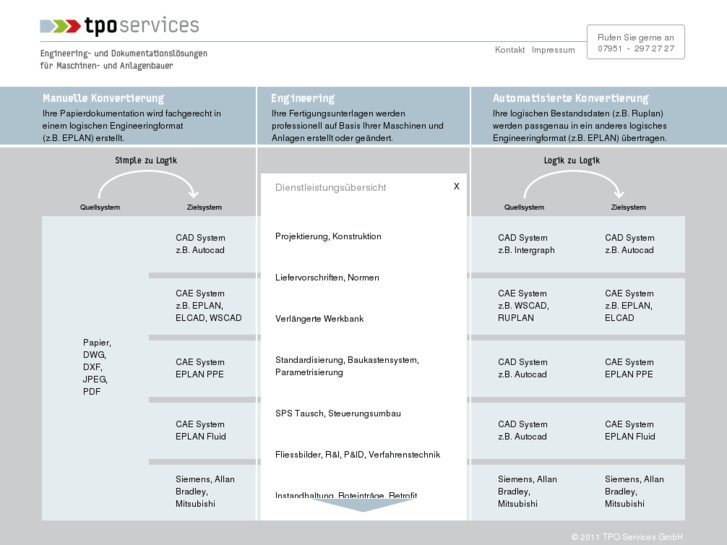The height and width of the screenshot is (545, 727).
Task: Open the Impressum link
Action: (553, 50)
